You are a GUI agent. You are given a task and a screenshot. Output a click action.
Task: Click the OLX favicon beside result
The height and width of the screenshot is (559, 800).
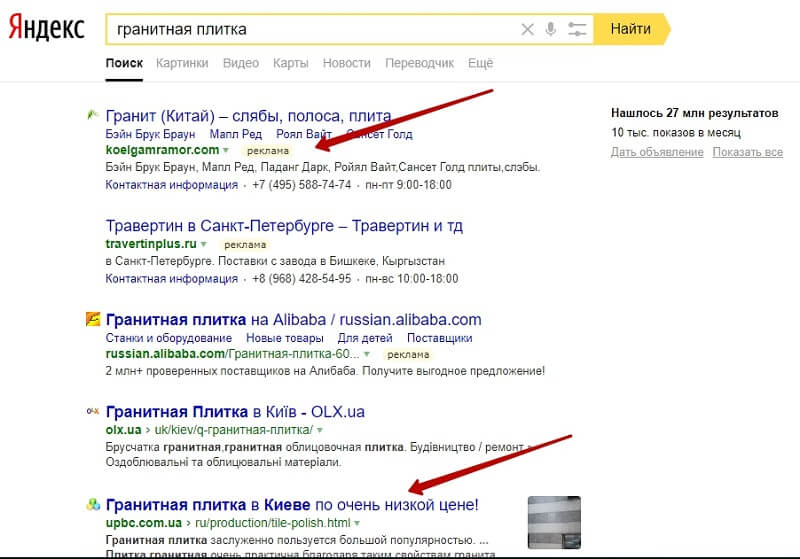pos(92,410)
